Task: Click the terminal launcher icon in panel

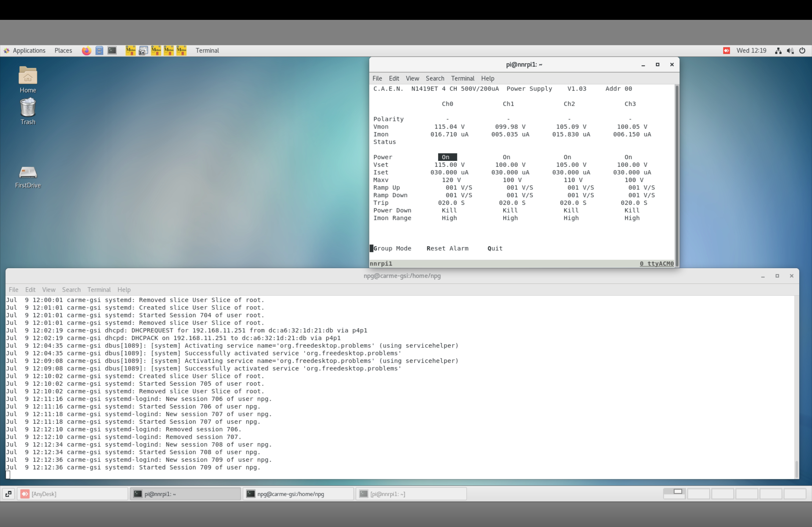Action: pyautogui.click(x=112, y=51)
